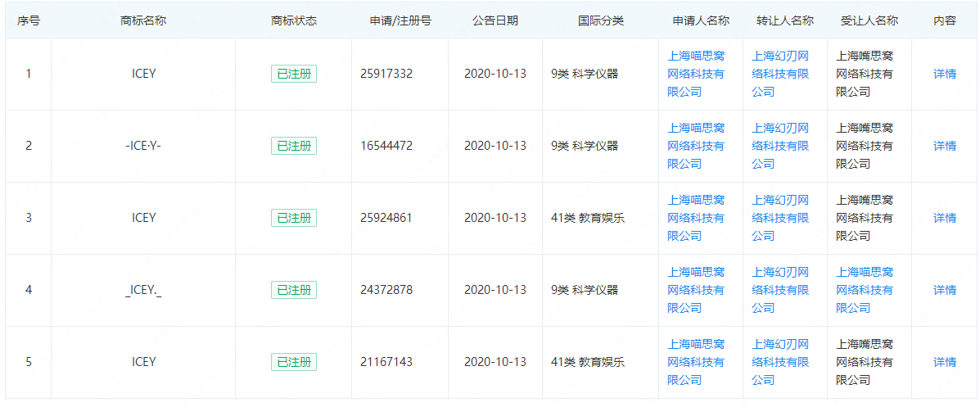Open 详情 link for row 5
The image size is (980, 407).
click(944, 362)
